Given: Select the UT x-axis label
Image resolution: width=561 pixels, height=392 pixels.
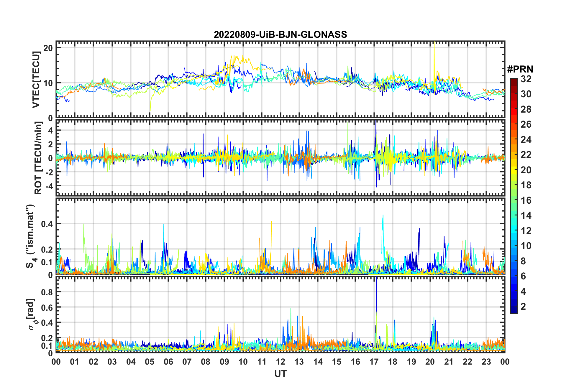Looking at the screenshot, I should tap(280, 374).
